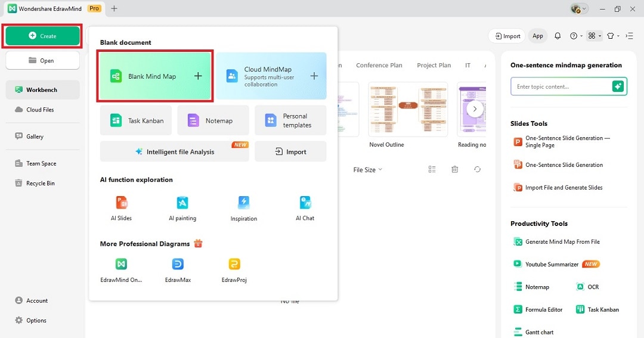Open the skin shirt icon dropdown
Image resolution: width=644 pixels, height=338 pixels.
613,36
